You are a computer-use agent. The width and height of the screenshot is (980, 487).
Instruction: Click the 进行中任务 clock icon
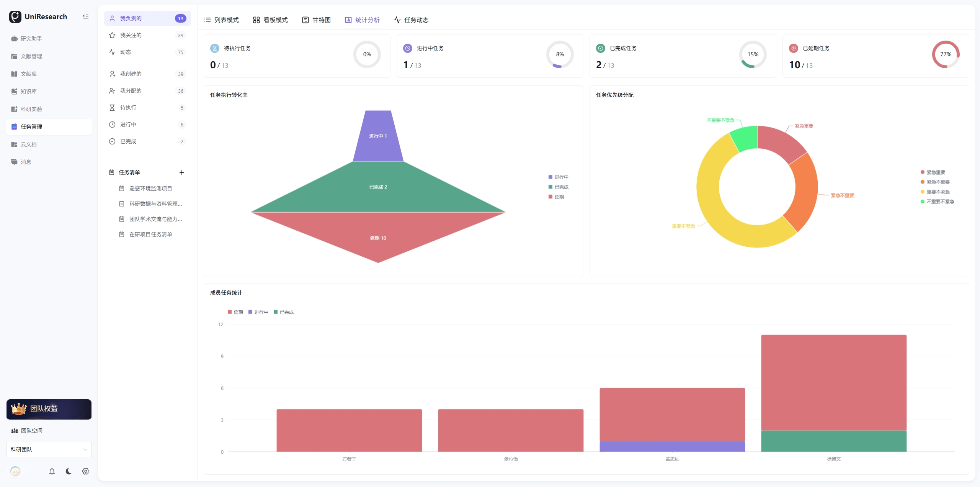point(408,48)
